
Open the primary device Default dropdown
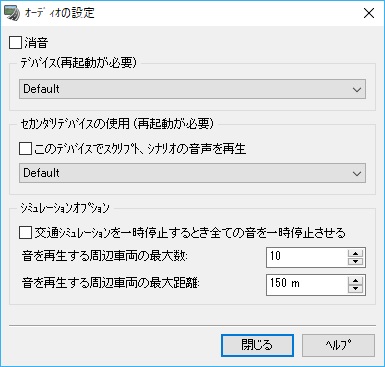(x=192, y=89)
